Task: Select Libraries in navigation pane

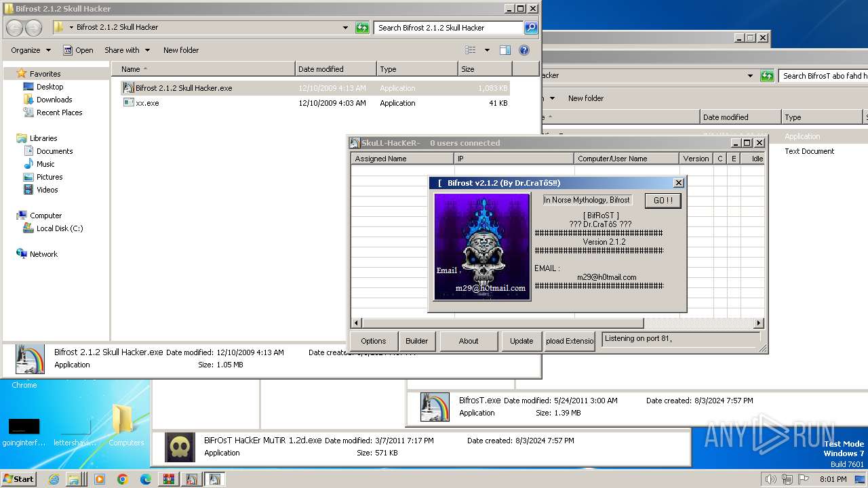Action: [43, 138]
